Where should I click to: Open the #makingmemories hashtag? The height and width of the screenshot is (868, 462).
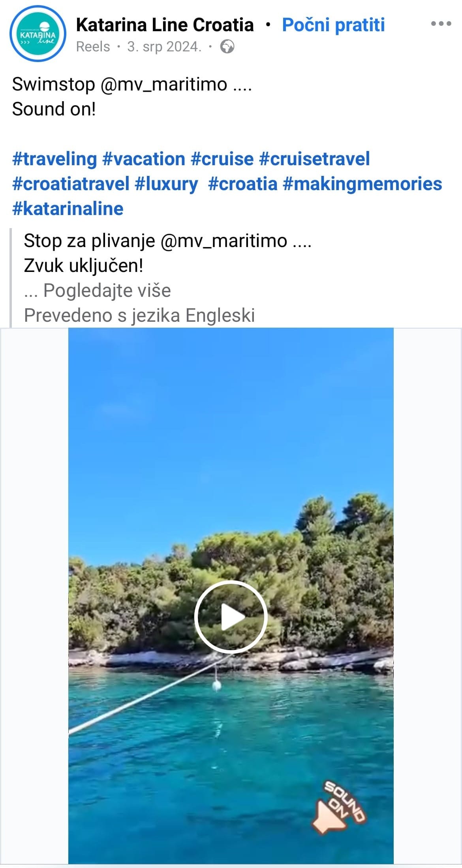coord(362,184)
